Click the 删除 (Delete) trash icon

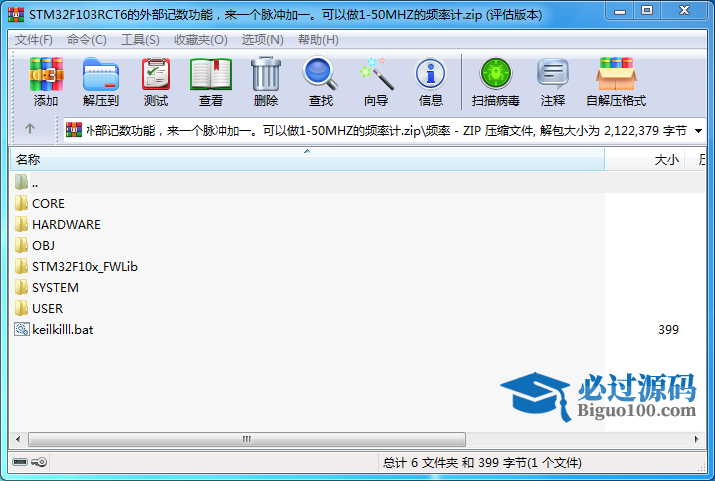[x=266, y=74]
